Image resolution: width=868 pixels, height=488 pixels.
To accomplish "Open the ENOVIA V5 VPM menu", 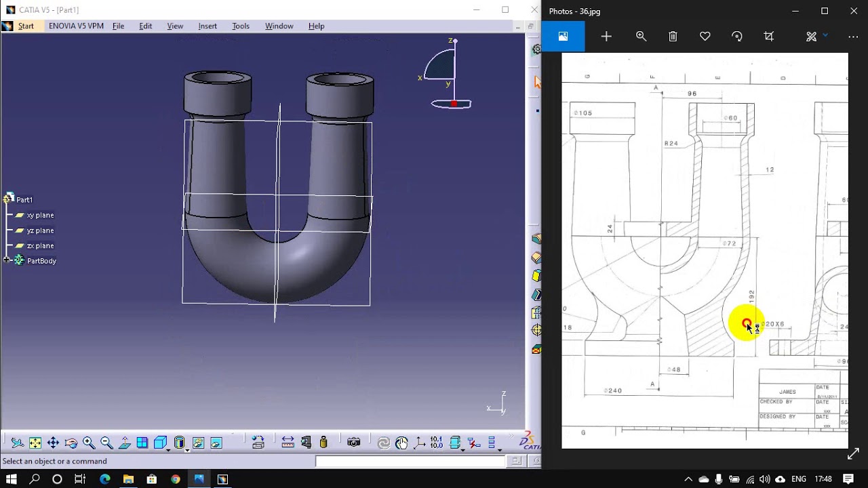I will (x=76, y=26).
